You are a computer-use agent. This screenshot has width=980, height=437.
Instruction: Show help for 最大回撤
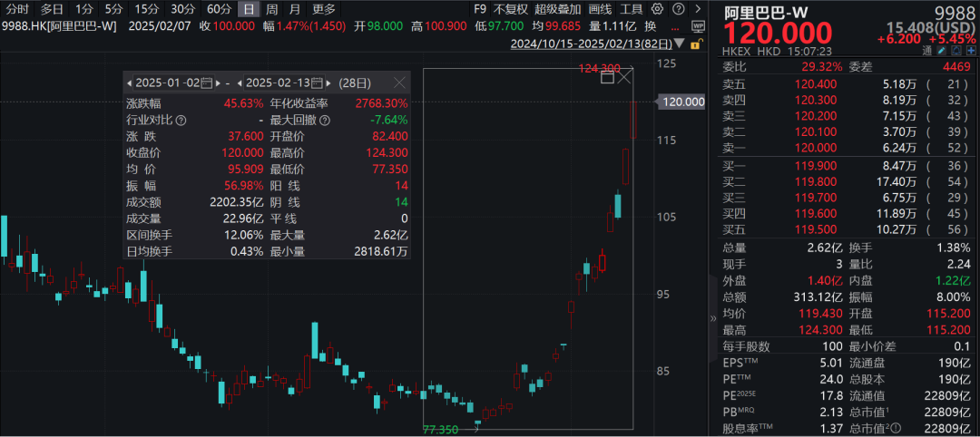coord(324,120)
